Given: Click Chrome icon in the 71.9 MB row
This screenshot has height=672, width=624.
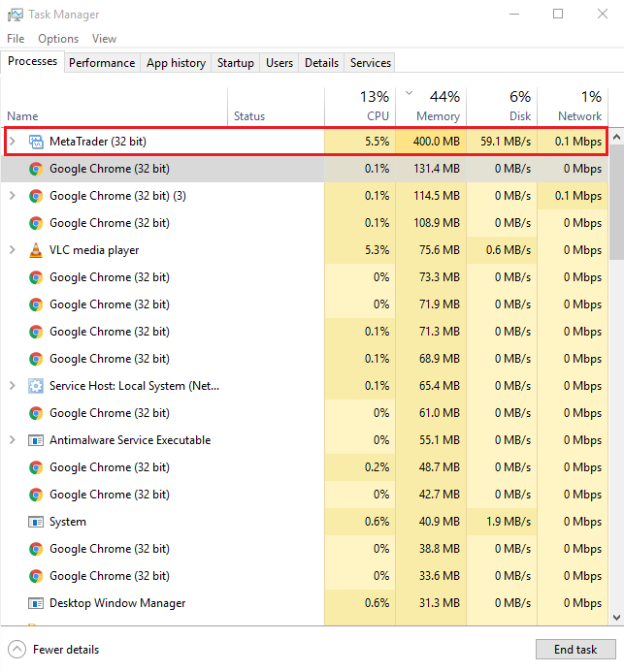Looking at the screenshot, I should coord(36,304).
